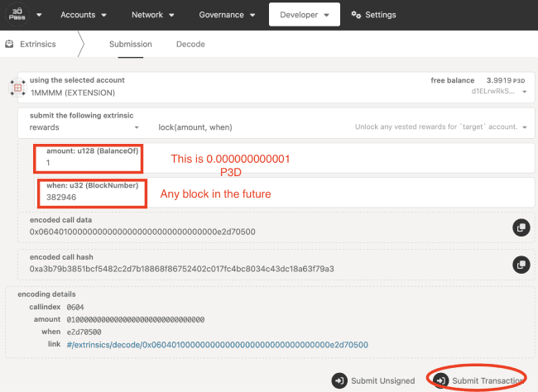Screen dimensions: 538x392
Task: Click the Extrinsics section icon
Action: coord(10,44)
